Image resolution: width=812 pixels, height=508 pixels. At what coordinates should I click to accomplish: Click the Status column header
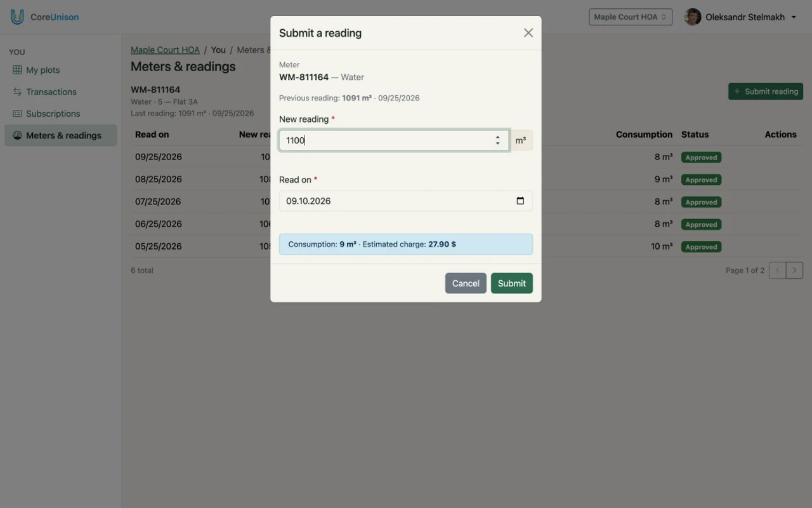click(695, 134)
